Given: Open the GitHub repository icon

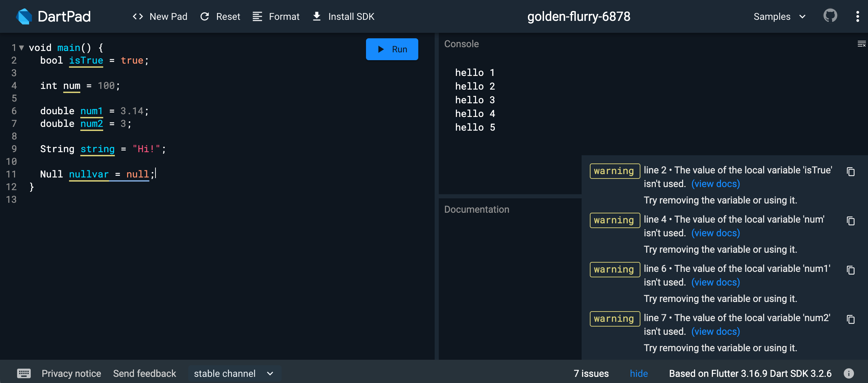Looking at the screenshot, I should coord(830,16).
